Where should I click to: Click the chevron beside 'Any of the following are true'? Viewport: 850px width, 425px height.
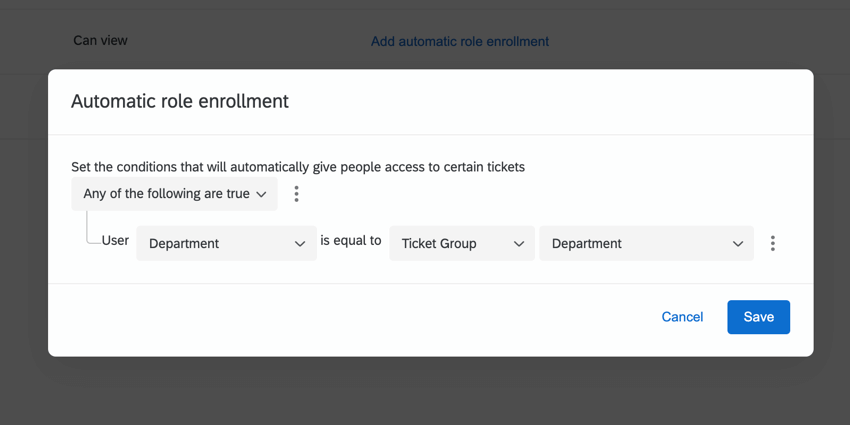261,194
